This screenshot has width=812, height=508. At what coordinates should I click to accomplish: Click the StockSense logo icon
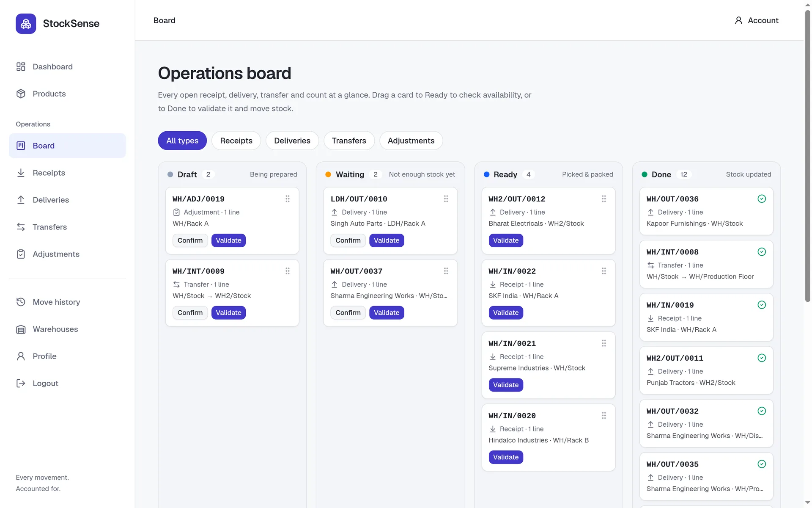click(x=26, y=24)
